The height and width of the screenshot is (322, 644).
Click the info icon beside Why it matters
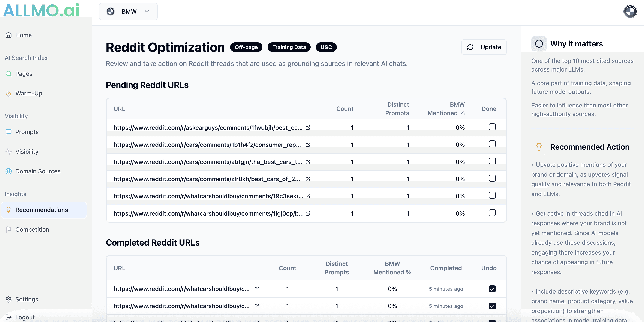[x=539, y=44]
